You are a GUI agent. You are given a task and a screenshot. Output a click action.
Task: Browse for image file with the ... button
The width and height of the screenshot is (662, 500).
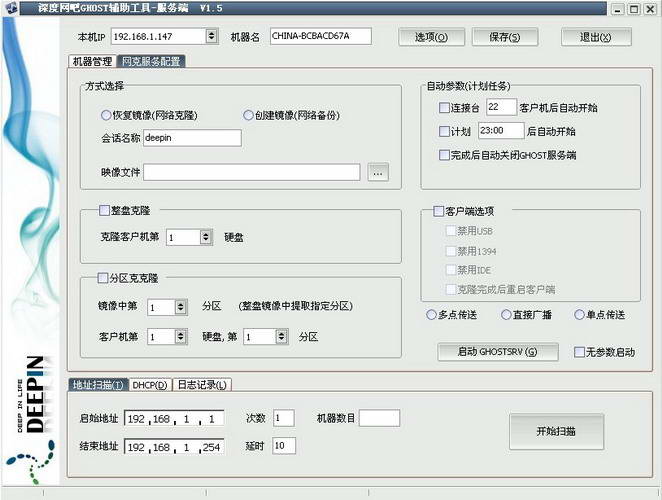coord(378,172)
